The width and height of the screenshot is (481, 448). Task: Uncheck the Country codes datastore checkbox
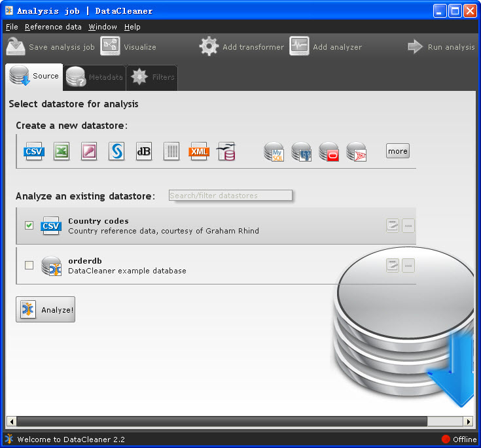[29, 226]
